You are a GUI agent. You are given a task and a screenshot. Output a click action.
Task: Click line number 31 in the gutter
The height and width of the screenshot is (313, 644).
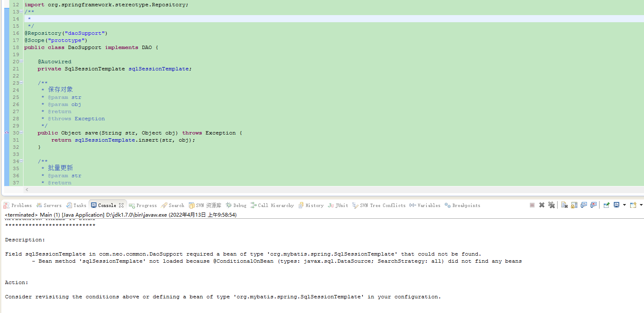[x=16, y=140]
